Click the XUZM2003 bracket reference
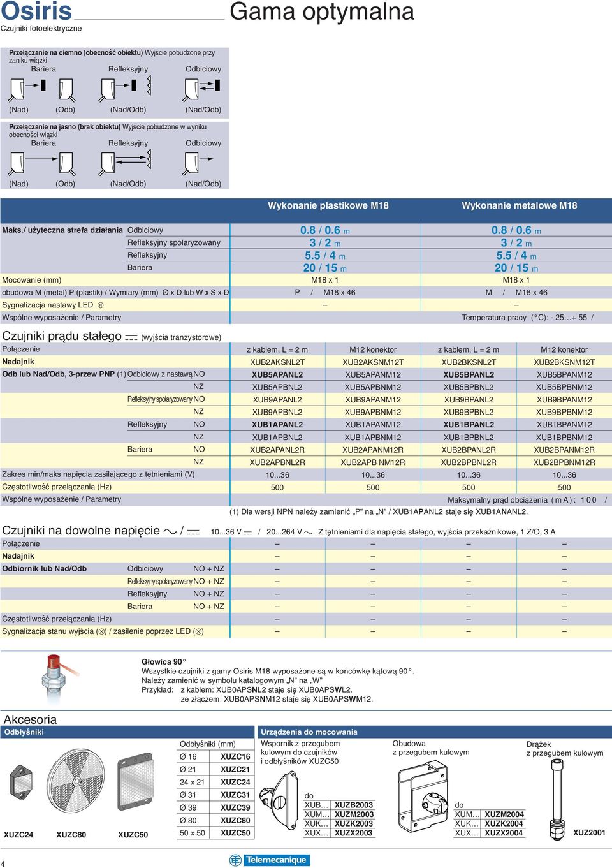This screenshot has width=612, height=868. [x=354, y=814]
